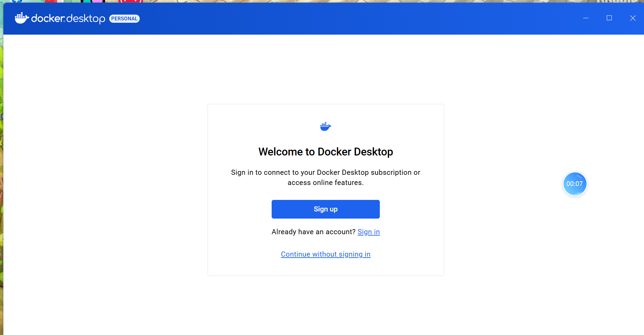644x335 pixels.
Task: Choose Continue without signing in
Action: 326,254
